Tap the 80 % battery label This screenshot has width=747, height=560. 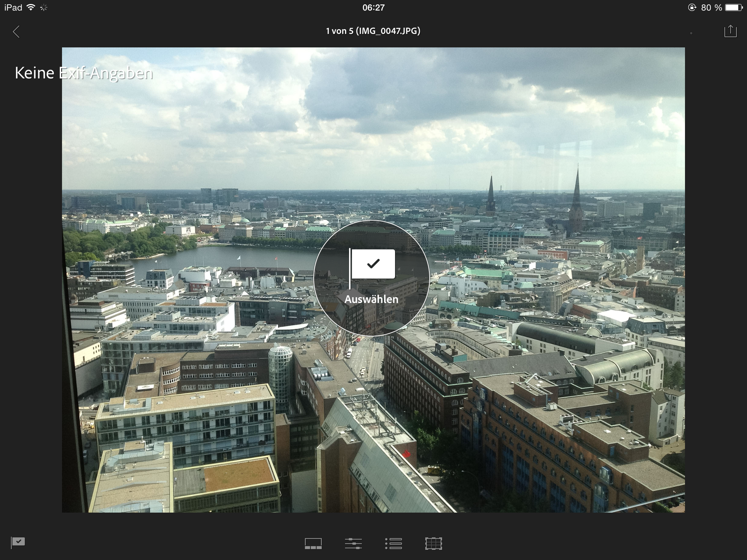711,7
